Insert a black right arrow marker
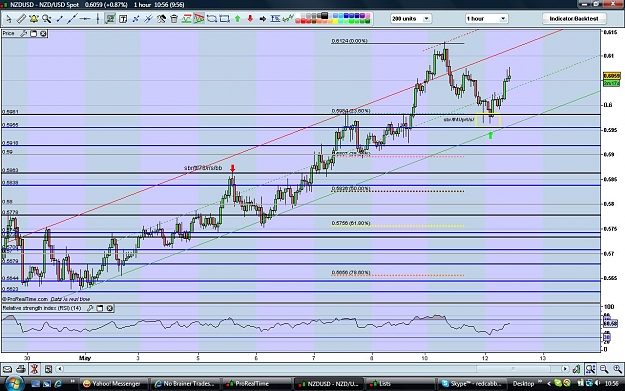625x391 pixels. click(263, 19)
